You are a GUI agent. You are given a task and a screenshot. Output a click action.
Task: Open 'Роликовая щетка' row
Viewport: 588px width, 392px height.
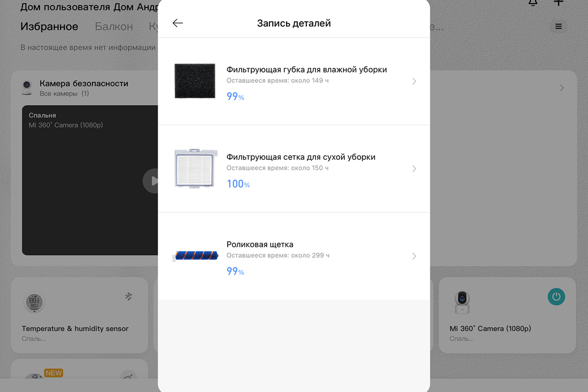pos(294,256)
